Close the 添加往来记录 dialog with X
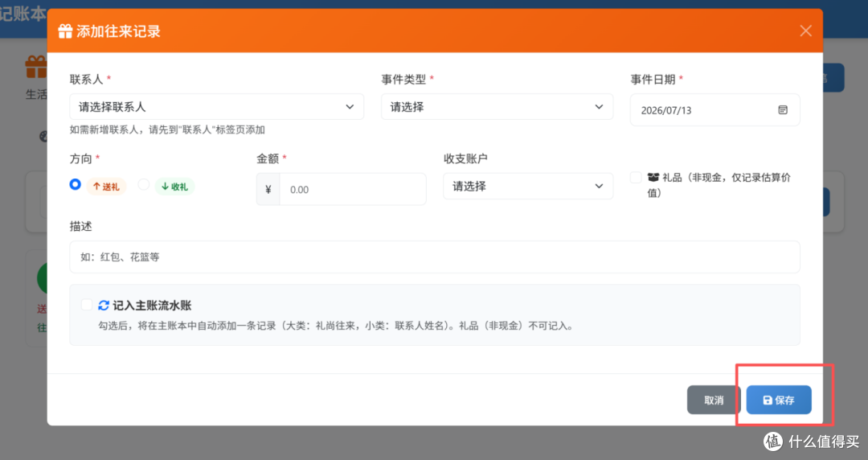 coord(805,31)
